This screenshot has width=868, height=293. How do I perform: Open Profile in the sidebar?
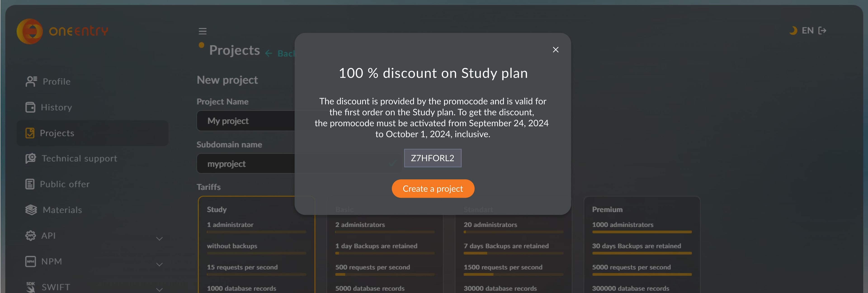click(56, 82)
